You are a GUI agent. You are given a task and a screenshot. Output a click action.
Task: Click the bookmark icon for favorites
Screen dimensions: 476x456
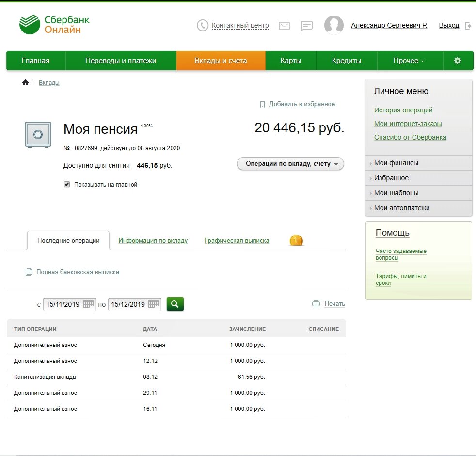(263, 104)
